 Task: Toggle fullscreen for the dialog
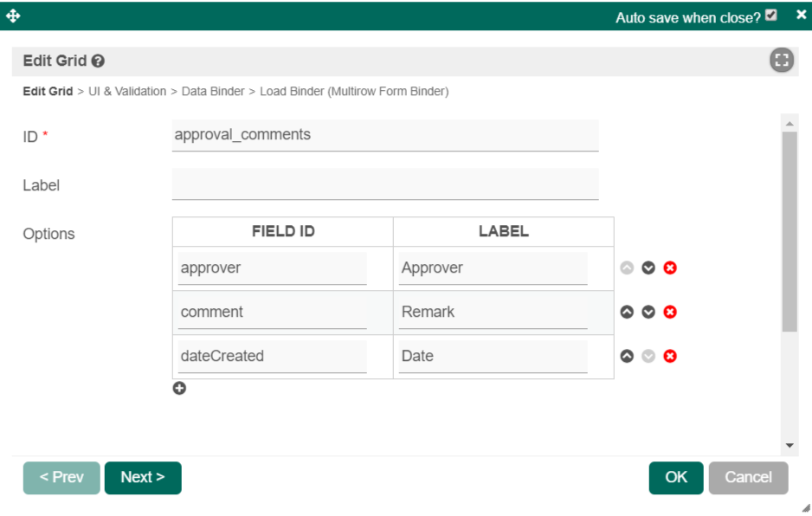click(x=782, y=61)
